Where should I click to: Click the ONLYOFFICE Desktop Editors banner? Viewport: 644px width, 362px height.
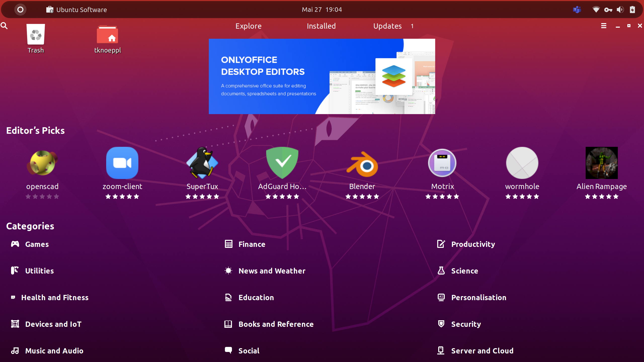[322, 76]
